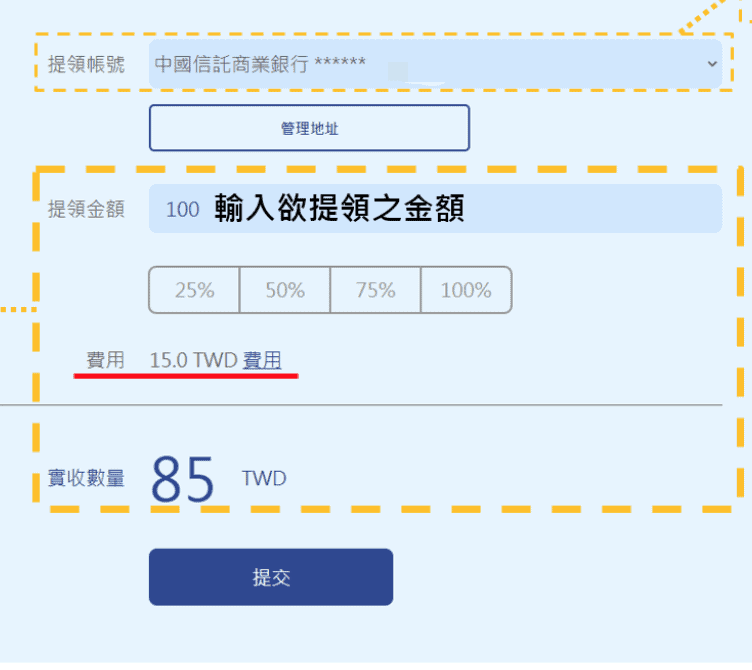Click the 實收數量 label
752x670 pixels.
[x=86, y=478]
